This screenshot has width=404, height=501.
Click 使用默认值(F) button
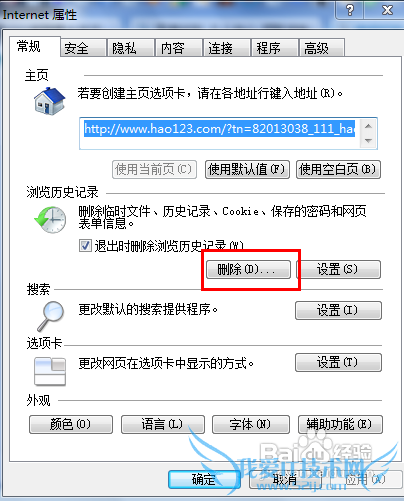click(x=247, y=169)
